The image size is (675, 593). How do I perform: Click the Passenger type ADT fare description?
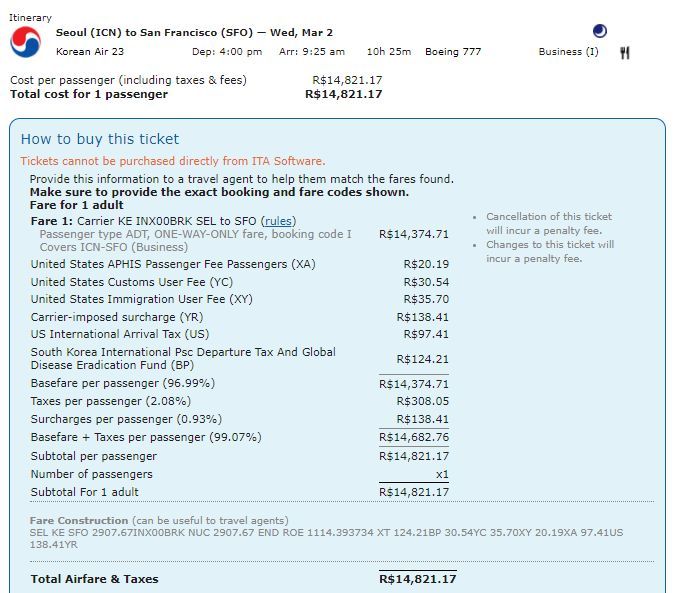(x=195, y=234)
